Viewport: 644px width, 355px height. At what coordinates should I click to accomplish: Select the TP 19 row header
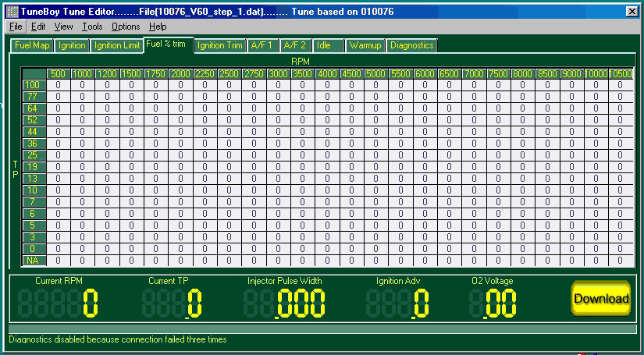click(34, 167)
